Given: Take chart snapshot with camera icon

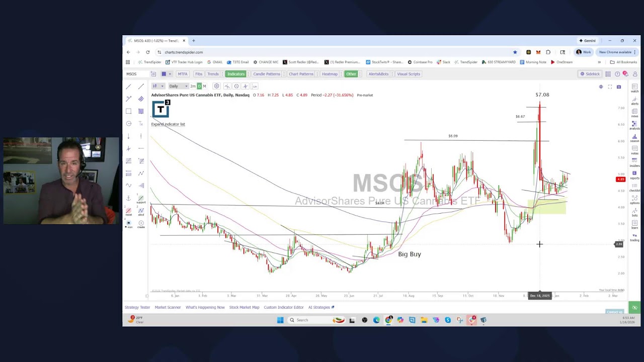Looking at the screenshot, I should [619, 87].
